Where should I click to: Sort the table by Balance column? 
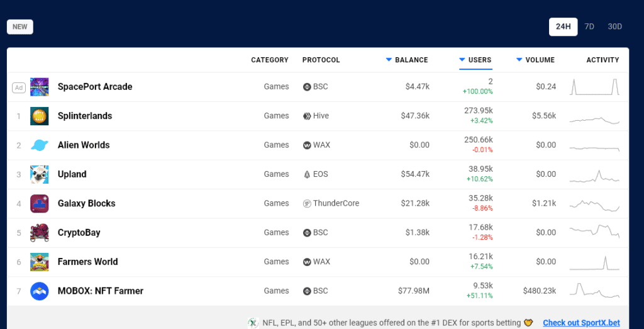point(407,60)
